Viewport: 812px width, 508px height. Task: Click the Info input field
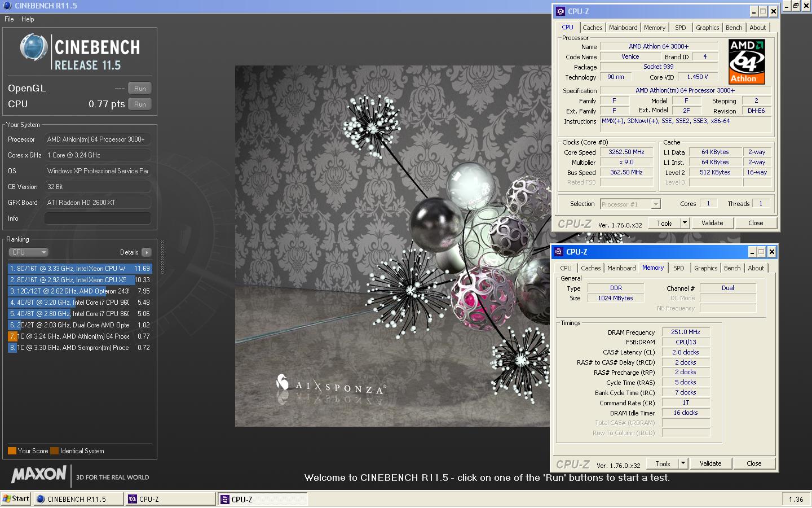point(98,218)
